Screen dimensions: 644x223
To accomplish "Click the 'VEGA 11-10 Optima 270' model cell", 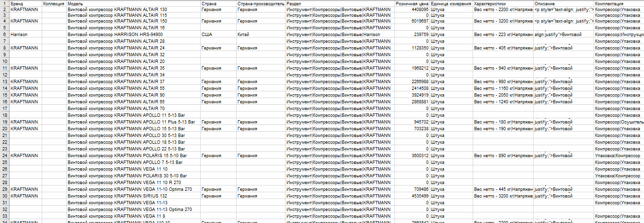I will [133, 189].
